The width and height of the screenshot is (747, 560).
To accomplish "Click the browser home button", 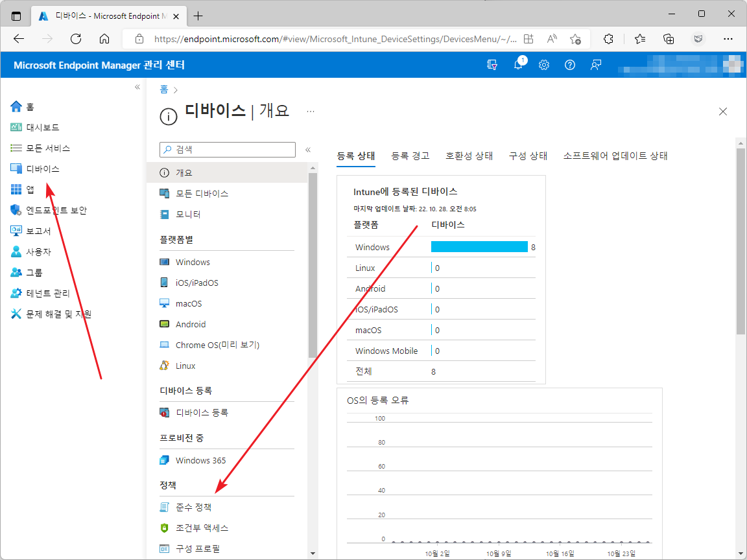I will 104,39.
